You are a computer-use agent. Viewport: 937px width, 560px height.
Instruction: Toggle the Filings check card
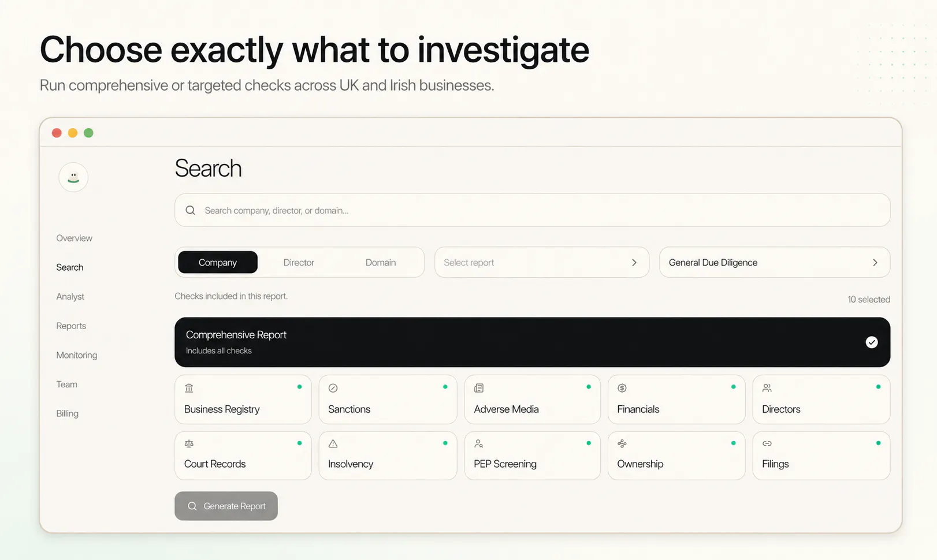click(821, 456)
